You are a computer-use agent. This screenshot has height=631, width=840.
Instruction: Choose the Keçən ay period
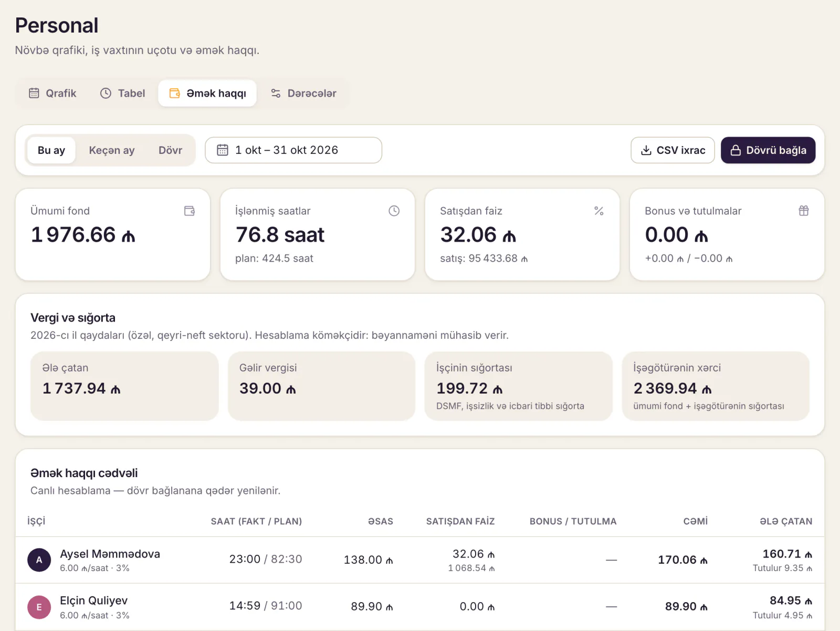112,150
